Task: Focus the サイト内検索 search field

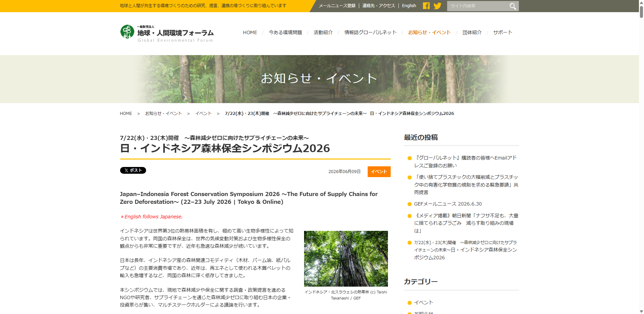Action: [x=478, y=6]
